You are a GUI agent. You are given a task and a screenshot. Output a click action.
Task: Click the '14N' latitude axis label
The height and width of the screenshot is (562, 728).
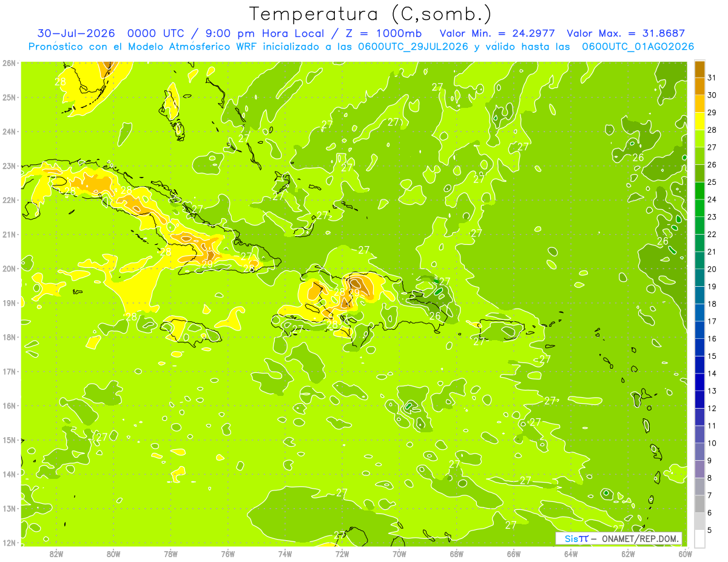click(x=9, y=474)
